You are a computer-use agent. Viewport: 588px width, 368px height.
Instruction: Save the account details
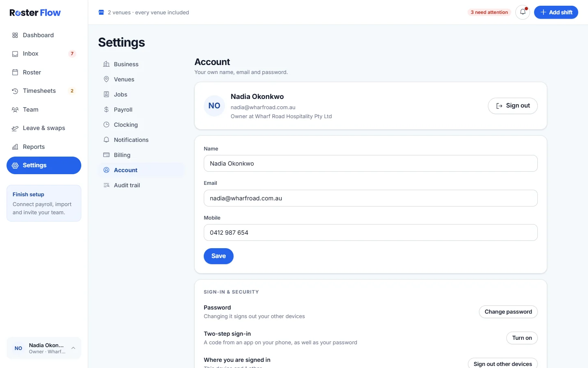click(218, 256)
